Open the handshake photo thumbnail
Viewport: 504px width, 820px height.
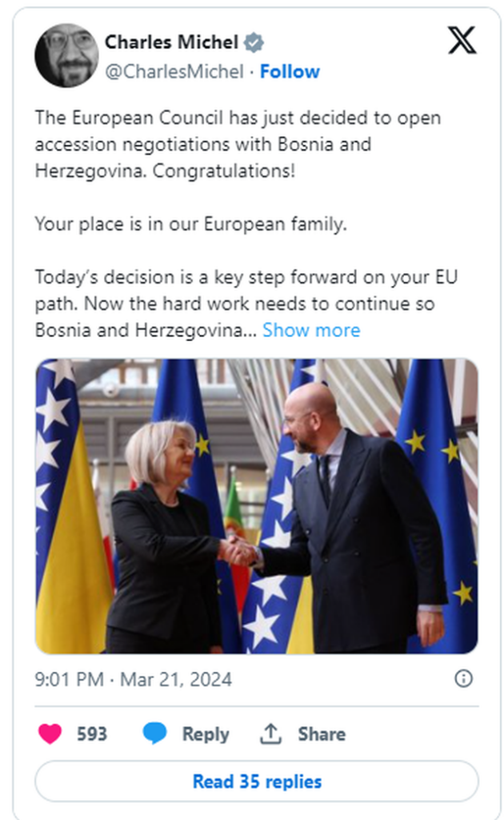pyautogui.click(x=256, y=506)
